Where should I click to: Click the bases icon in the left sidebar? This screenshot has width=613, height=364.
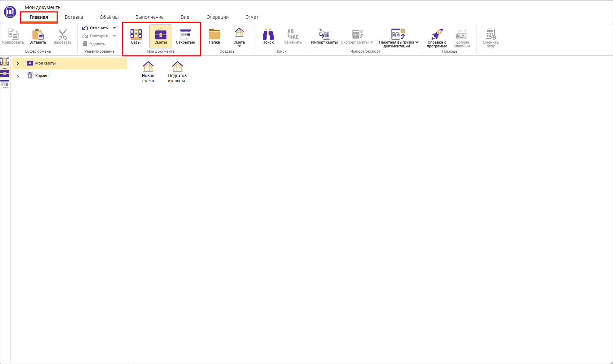(5, 62)
